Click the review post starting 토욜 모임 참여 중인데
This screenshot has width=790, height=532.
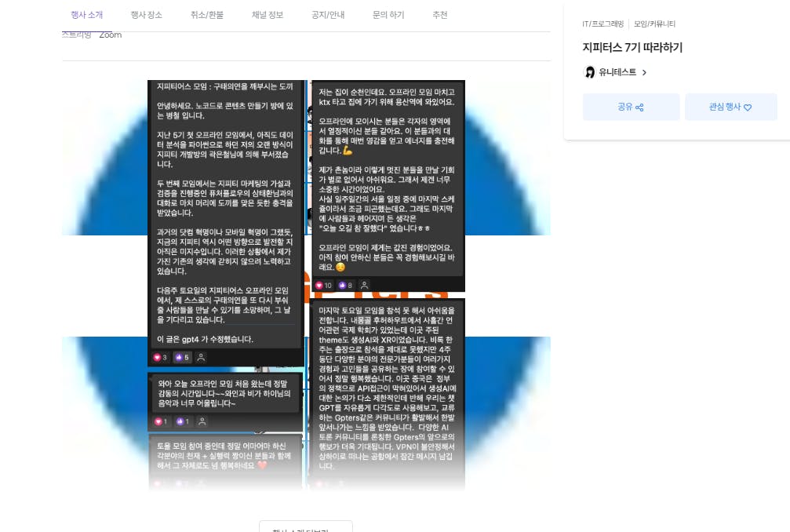(x=225, y=462)
